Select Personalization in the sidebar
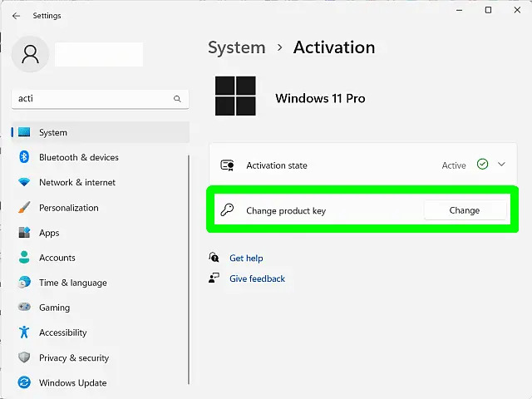532x399 pixels. pyautogui.click(x=101, y=208)
